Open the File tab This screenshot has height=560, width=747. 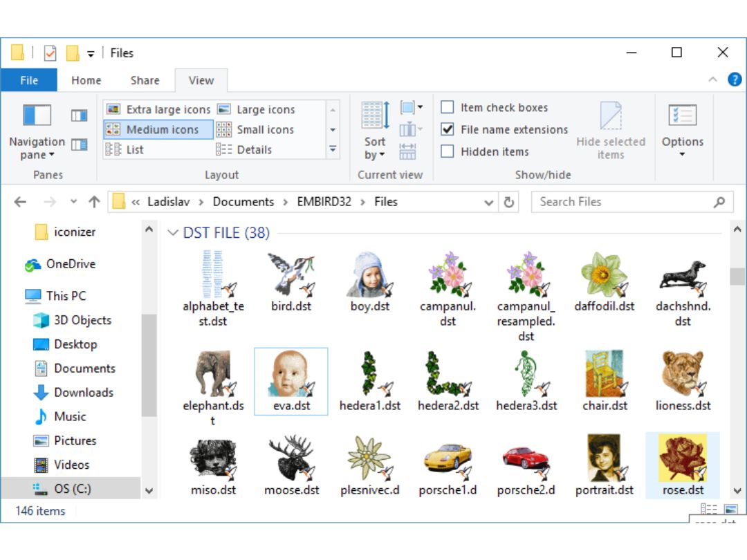(x=29, y=80)
